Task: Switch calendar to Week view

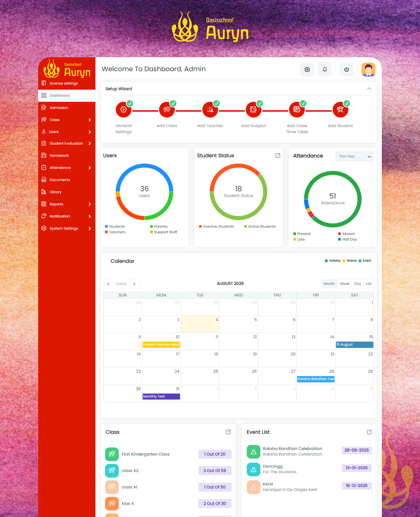Action: click(344, 283)
